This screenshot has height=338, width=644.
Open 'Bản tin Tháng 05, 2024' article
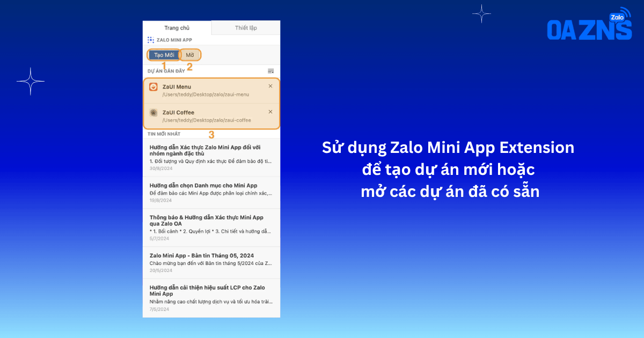point(211,262)
